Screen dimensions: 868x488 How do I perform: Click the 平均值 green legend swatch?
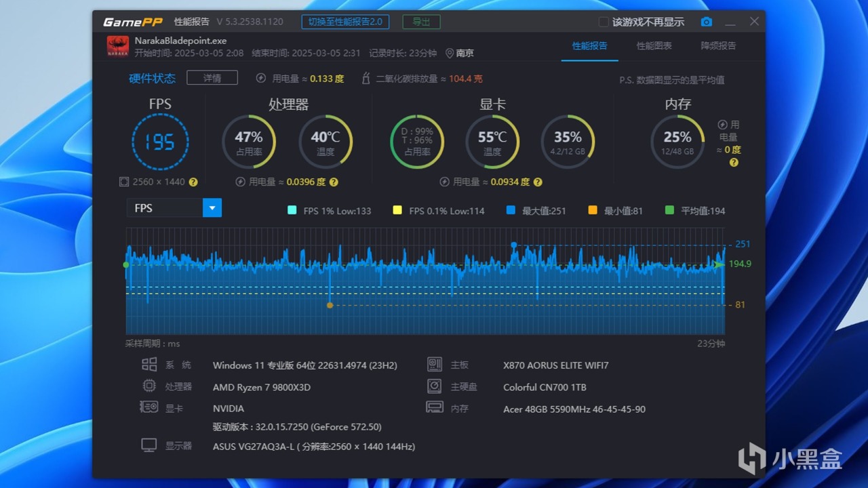tap(670, 211)
